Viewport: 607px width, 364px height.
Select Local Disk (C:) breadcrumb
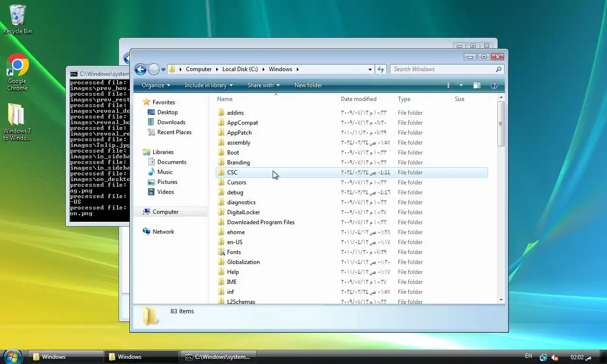240,69
